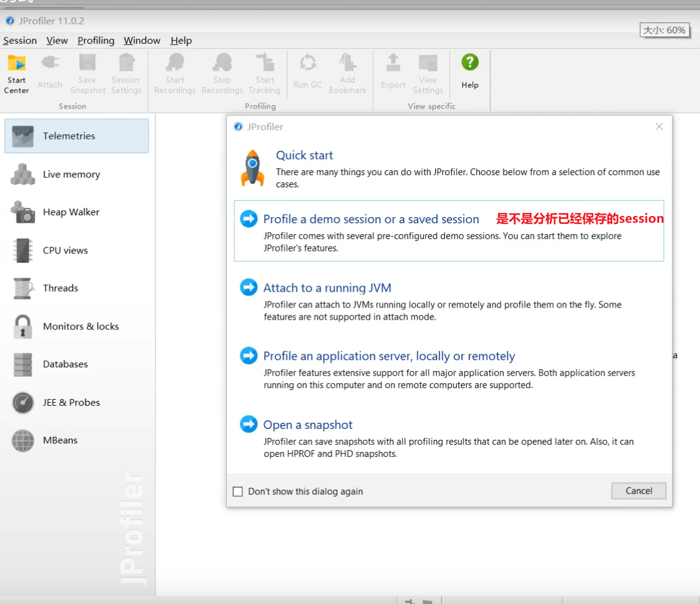This screenshot has width=700, height=604.
Task: Click the green Help question mark icon
Action: (470, 63)
